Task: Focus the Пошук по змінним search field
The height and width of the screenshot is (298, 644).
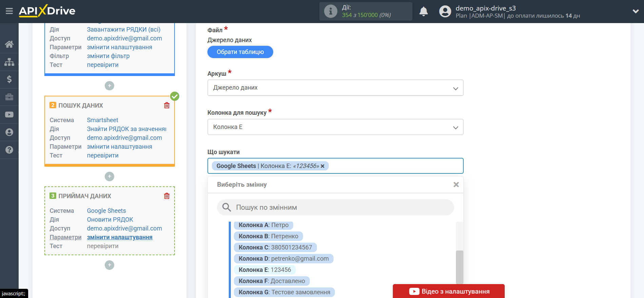Action: pos(336,207)
